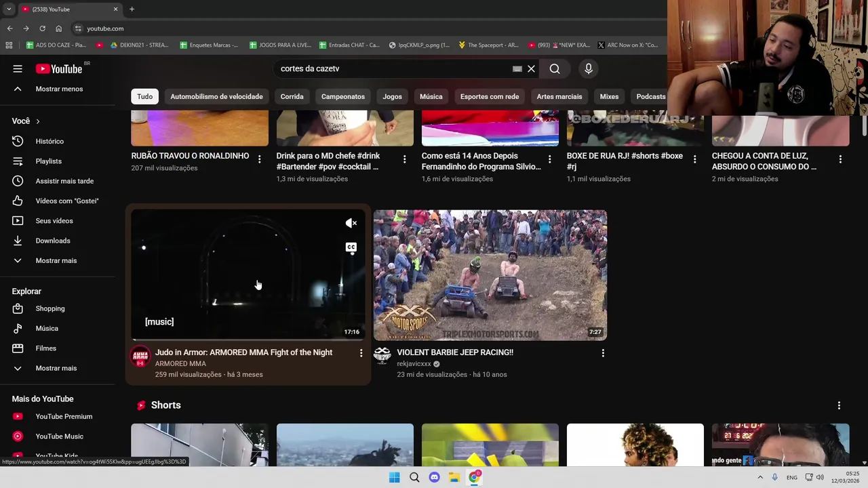The height and width of the screenshot is (488, 868).
Task: Unmute the Judo in Armor preview
Action: pyautogui.click(x=351, y=223)
